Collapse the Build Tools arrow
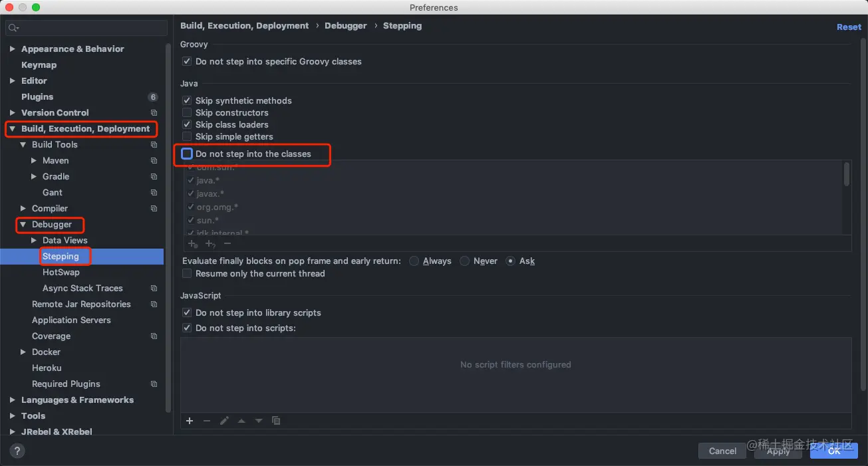 [23, 145]
